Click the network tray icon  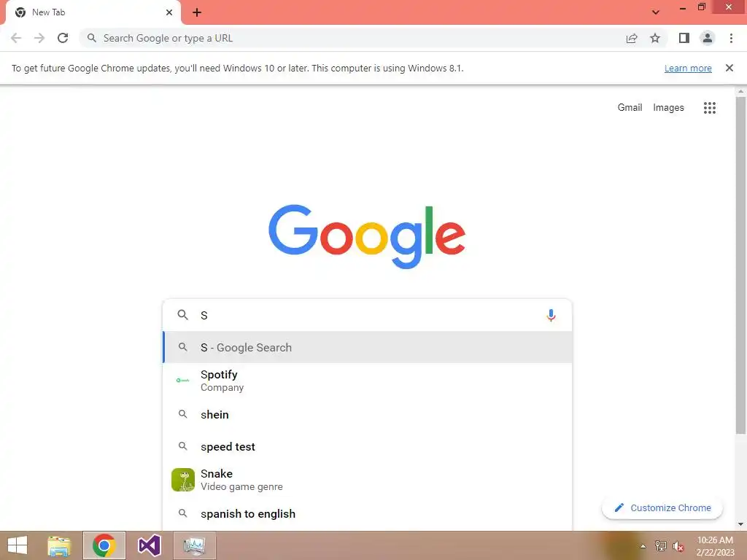[661, 546]
